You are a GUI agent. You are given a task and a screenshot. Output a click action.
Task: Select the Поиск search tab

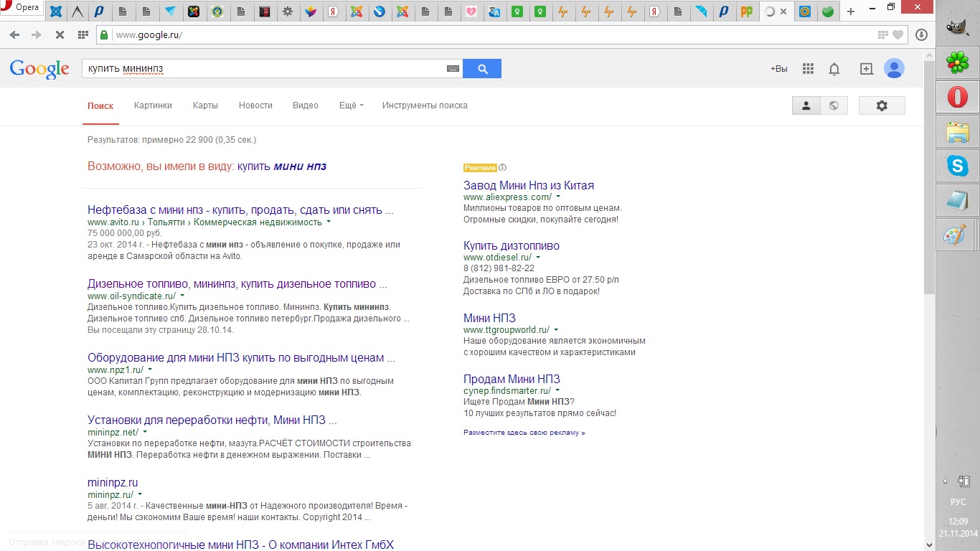pyautogui.click(x=100, y=105)
